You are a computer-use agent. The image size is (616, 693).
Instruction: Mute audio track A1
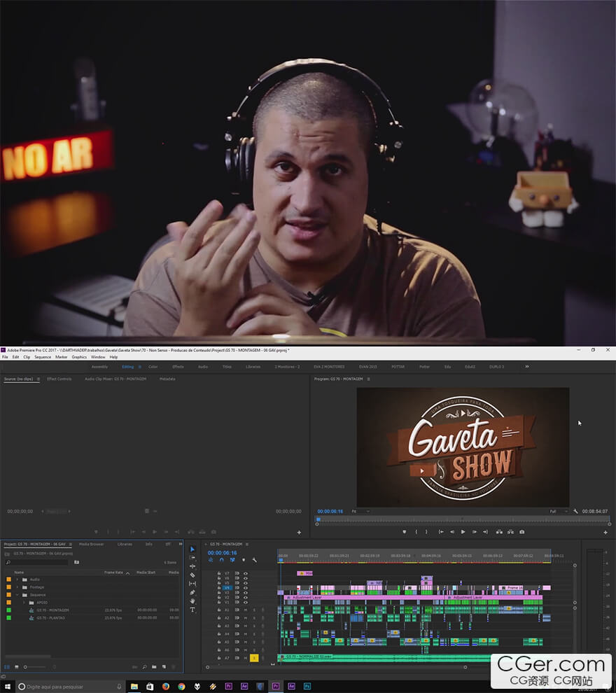click(x=246, y=610)
